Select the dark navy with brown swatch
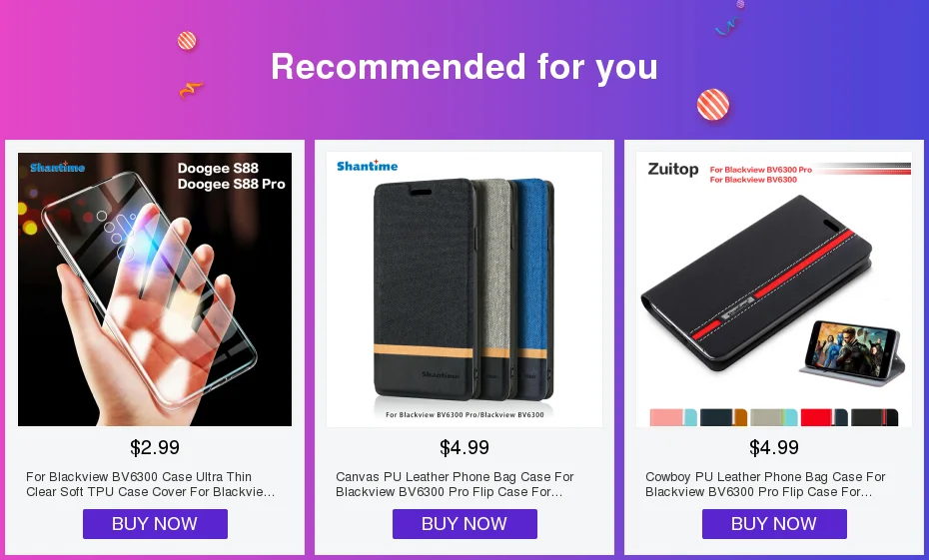Viewport: 929px width, 560px height. tap(723, 417)
